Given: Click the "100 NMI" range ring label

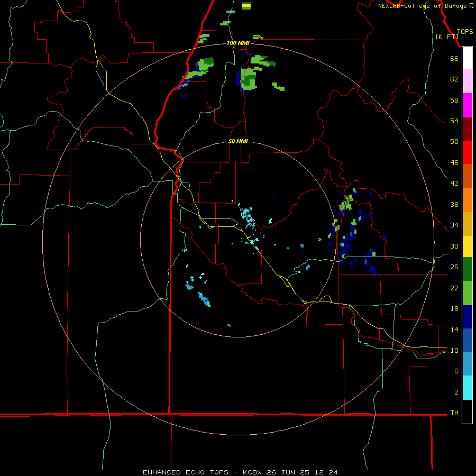Looking at the screenshot, I should pyautogui.click(x=238, y=43).
